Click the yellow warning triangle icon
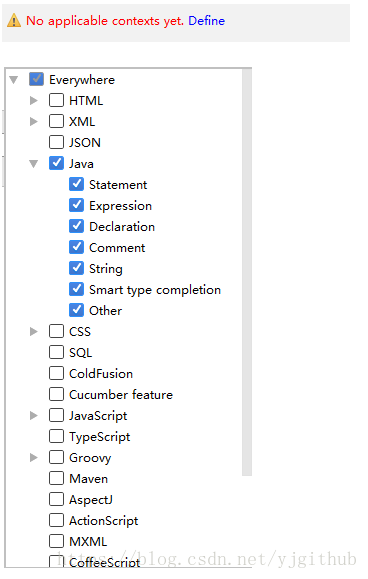The image size is (368, 579). click(x=14, y=20)
